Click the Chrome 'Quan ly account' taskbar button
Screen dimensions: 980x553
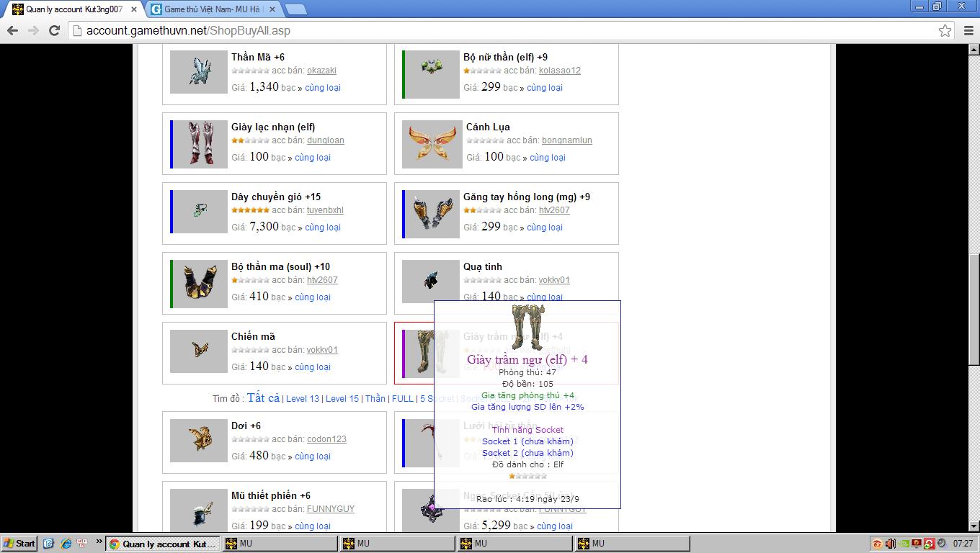point(163,544)
